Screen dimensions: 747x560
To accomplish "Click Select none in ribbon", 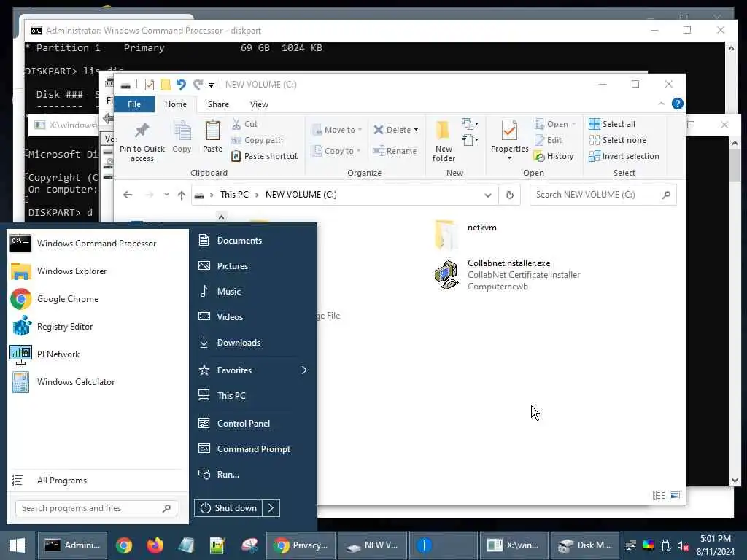I will coord(617,140).
